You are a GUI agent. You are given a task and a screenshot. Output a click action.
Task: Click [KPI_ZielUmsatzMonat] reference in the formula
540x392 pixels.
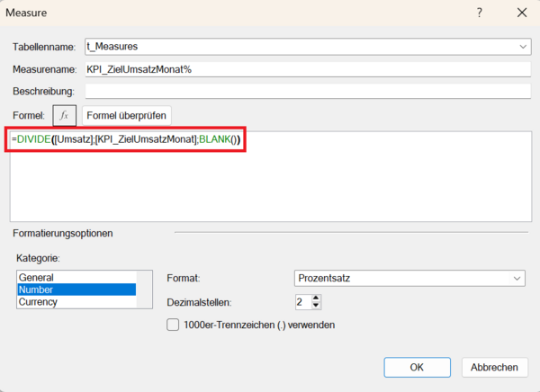point(150,141)
